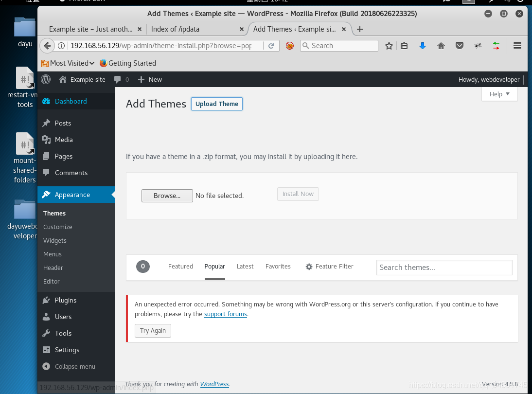Image resolution: width=532 pixels, height=394 pixels.
Task: Open new browser tab with plus
Action: pyautogui.click(x=360, y=29)
